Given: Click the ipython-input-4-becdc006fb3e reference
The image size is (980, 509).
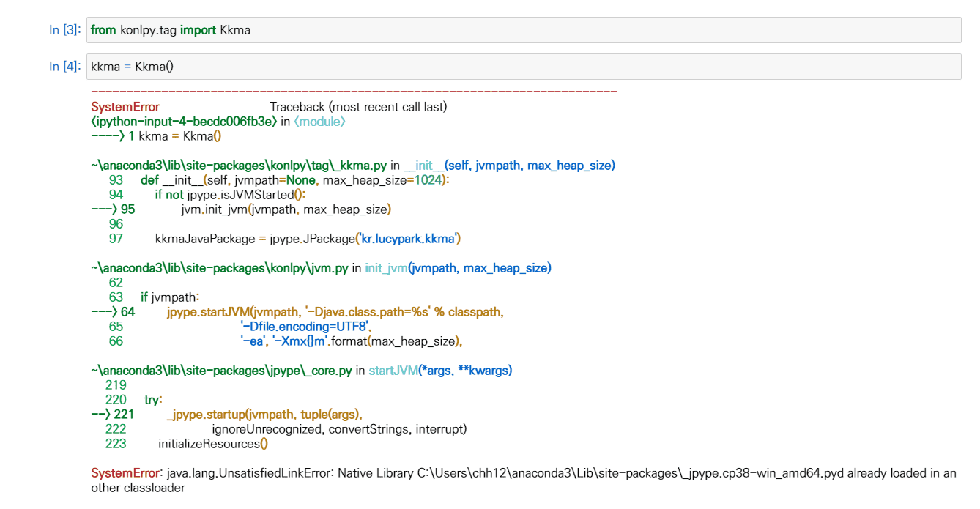Looking at the screenshot, I should (184, 122).
